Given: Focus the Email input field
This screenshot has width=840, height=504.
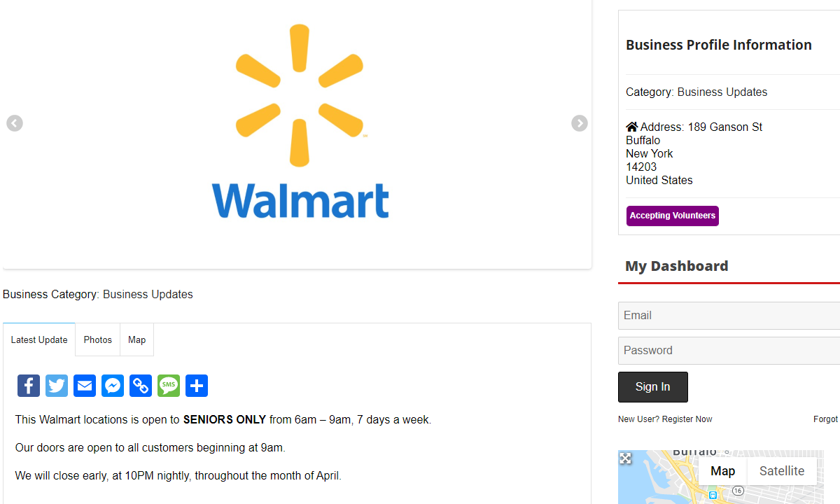Looking at the screenshot, I should click(x=729, y=316).
